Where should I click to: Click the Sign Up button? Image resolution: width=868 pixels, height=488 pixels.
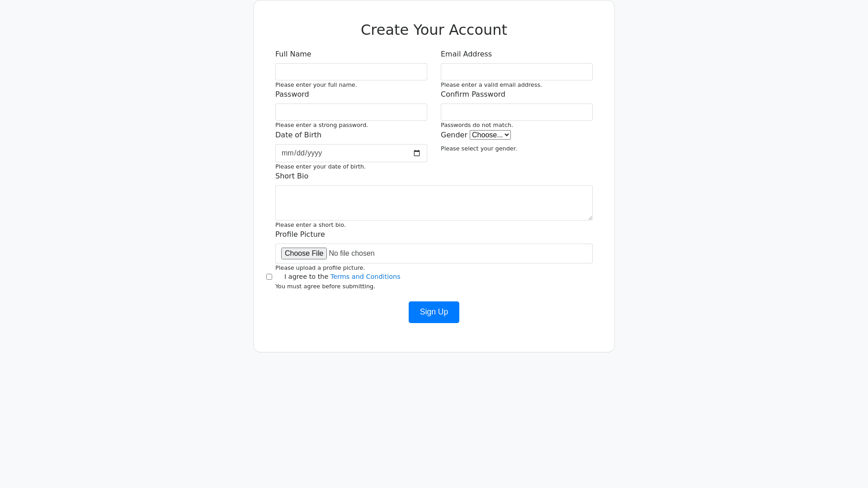434,312
